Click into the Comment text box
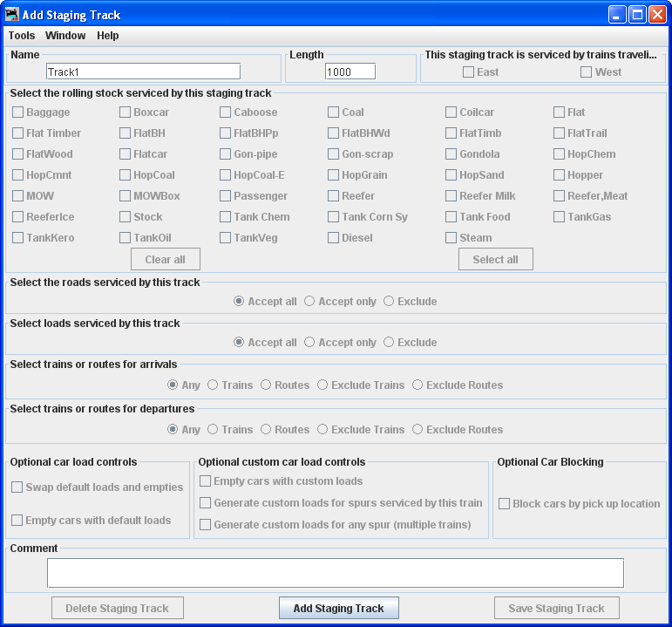Viewport: 672px width, 627px height. point(335,573)
